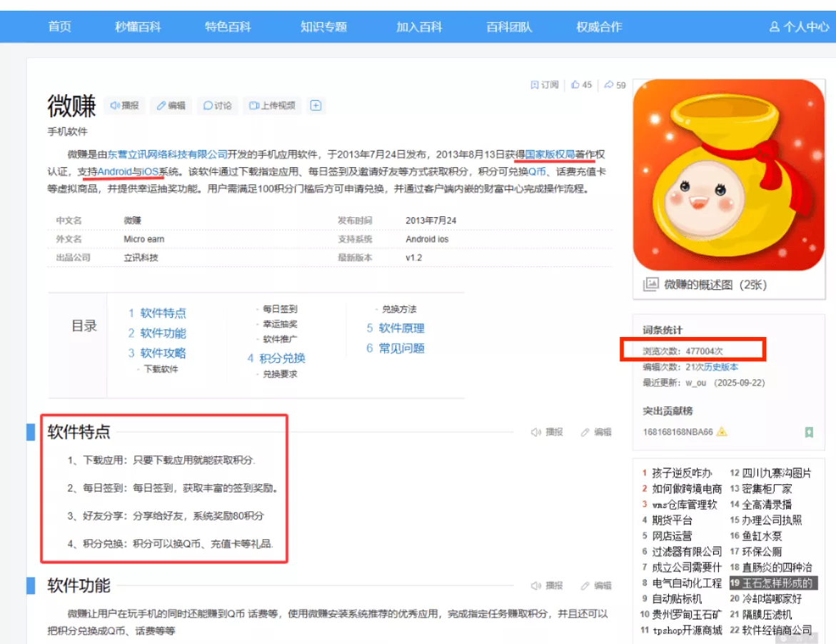Open hot search 自动贴标机
Viewport: 836px width, 644px height.
(677, 599)
